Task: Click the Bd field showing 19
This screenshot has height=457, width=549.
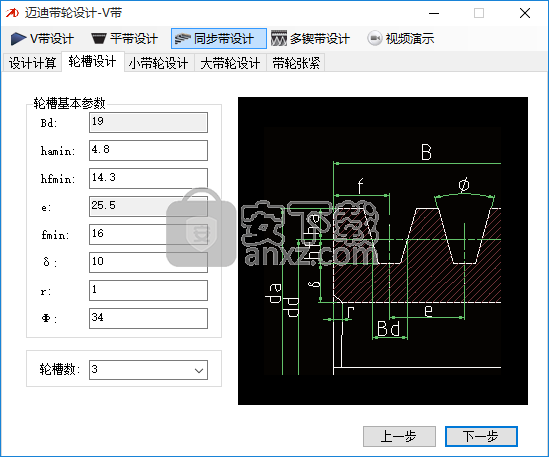Action: coord(148,122)
